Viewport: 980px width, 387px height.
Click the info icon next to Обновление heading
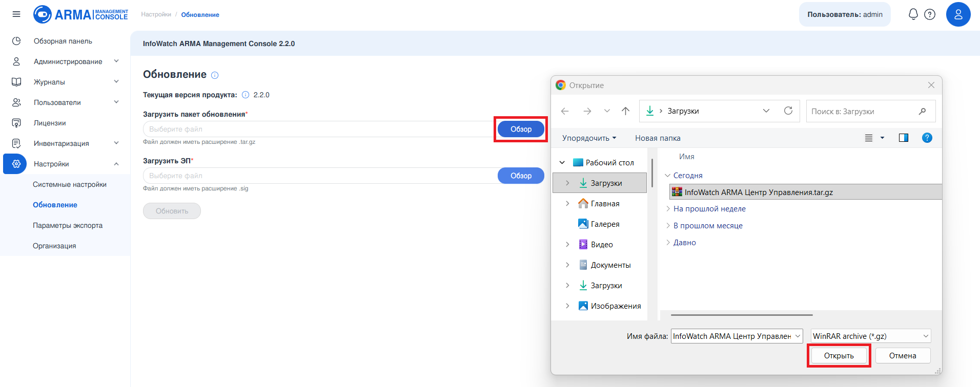click(215, 75)
